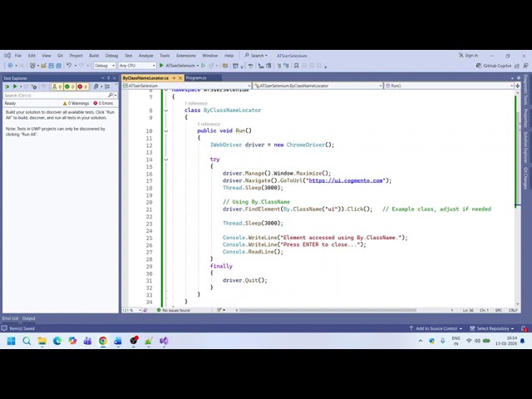Collapse the try block at line 14
This screenshot has width=532, height=399.
(166, 160)
